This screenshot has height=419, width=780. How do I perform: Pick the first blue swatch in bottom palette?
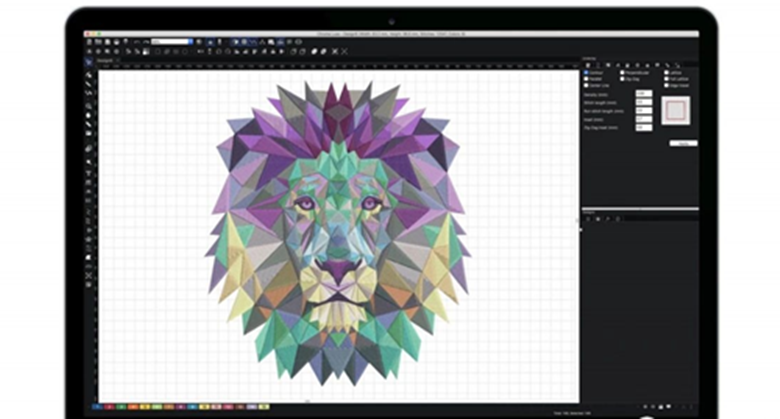click(x=97, y=408)
